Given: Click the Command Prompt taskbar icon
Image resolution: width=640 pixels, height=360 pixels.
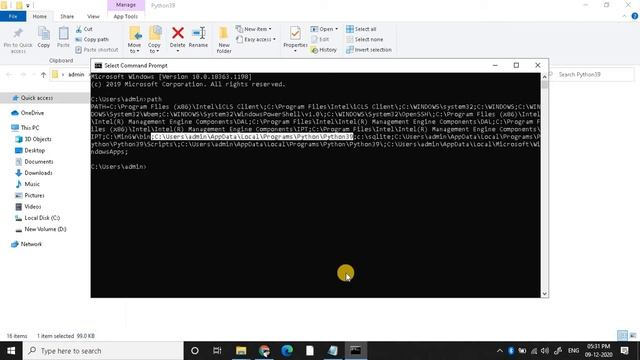Looking at the screenshot, I should (355, 351).
